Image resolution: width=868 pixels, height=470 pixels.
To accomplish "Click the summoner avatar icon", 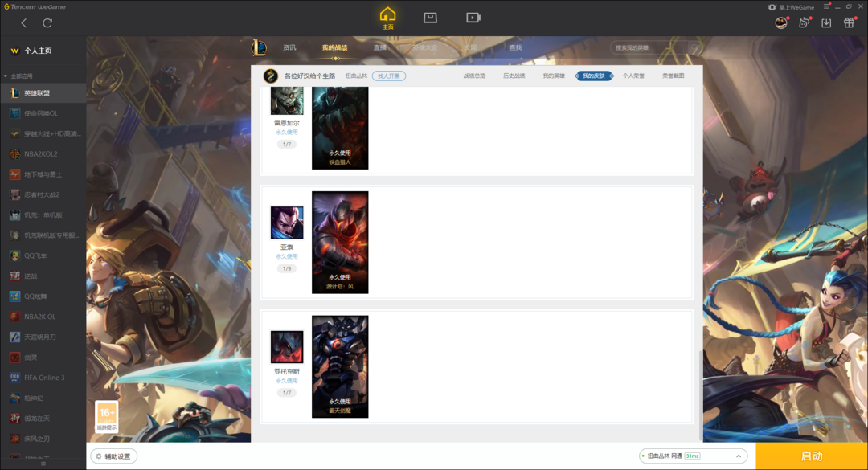I will click(270, 76).
